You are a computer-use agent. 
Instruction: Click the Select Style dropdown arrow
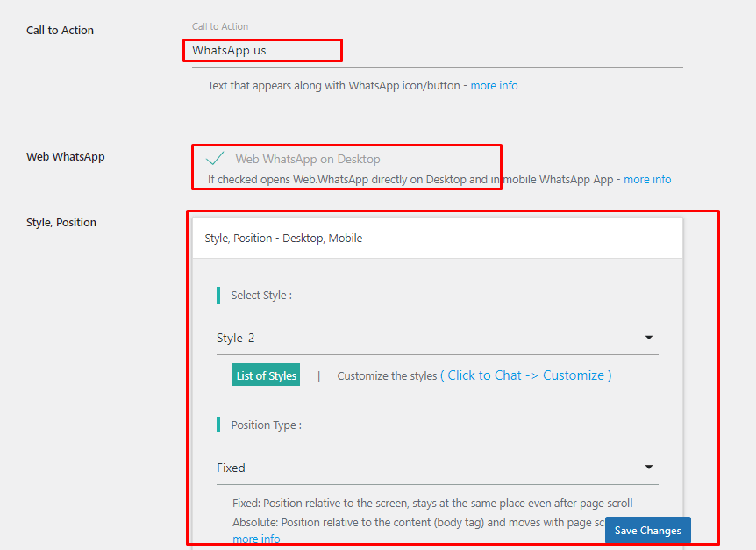(649, 338)
